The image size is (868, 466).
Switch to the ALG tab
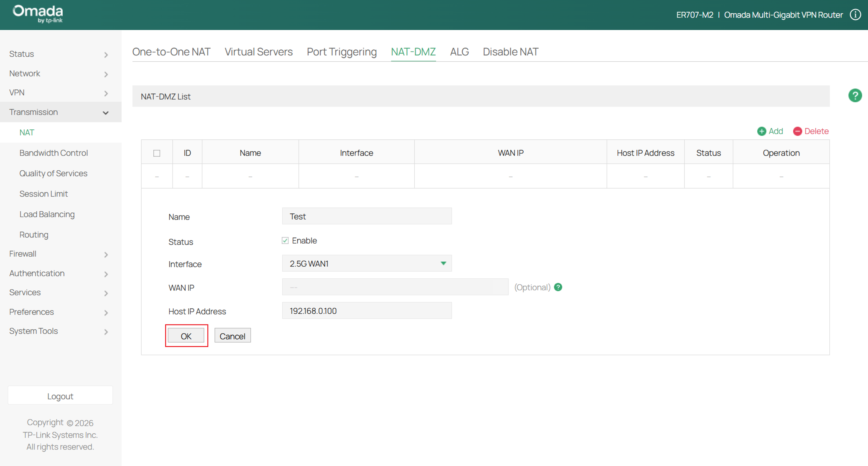click(459, 51)
